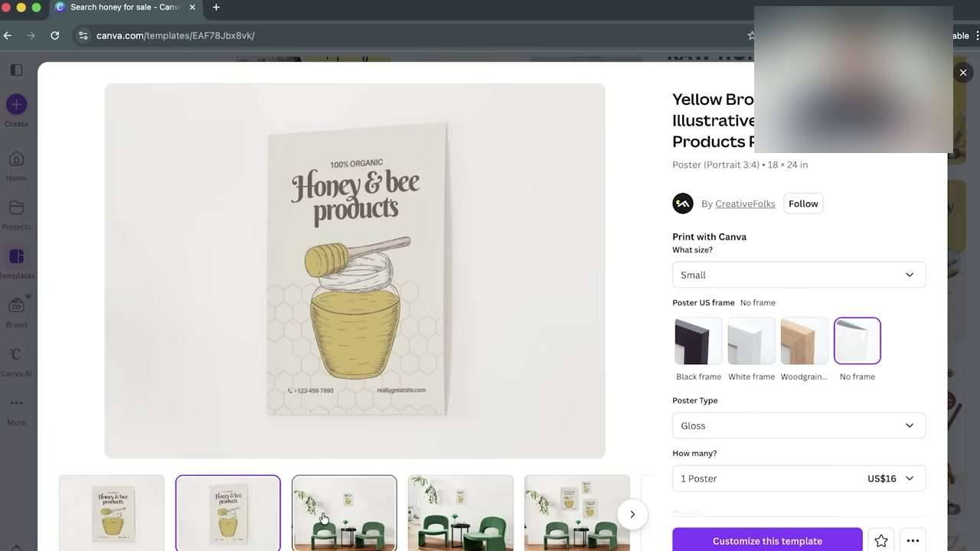
Task: Select thumbnail with one poster above chairs
Action: point(345,513)
